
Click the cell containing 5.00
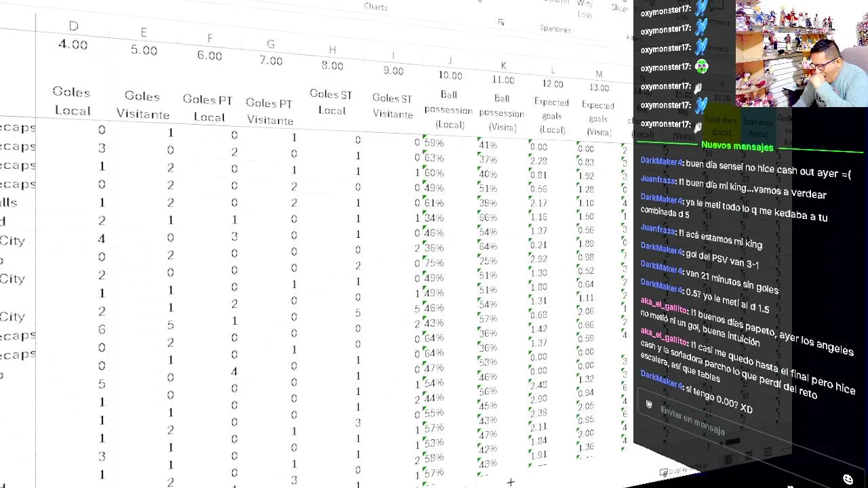[144, 50]
